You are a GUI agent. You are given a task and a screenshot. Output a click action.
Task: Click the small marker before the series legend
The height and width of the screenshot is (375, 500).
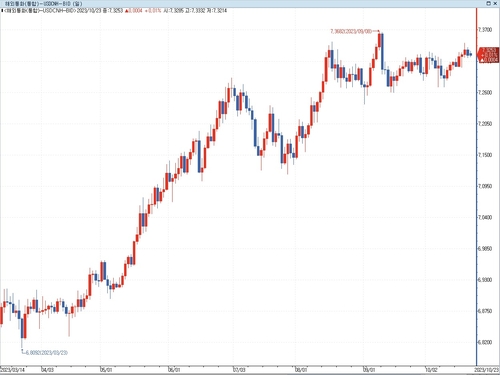click(2, 11)
